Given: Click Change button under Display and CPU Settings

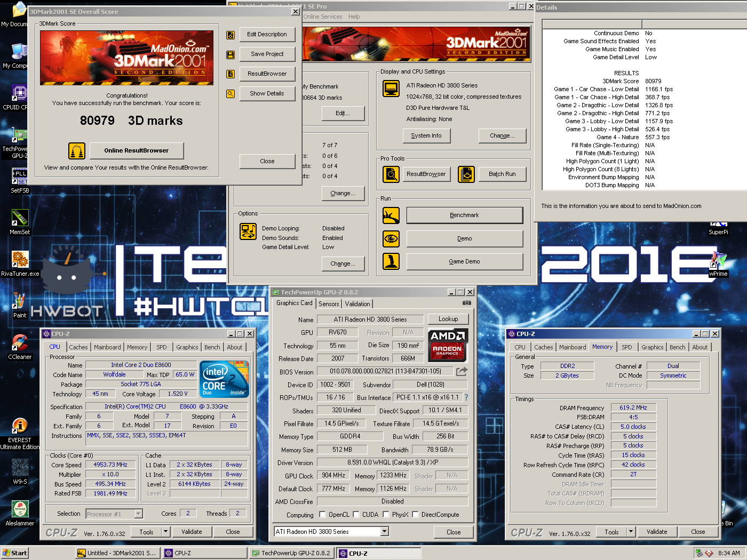Looking at the screenshot, I should pos(502,136).
